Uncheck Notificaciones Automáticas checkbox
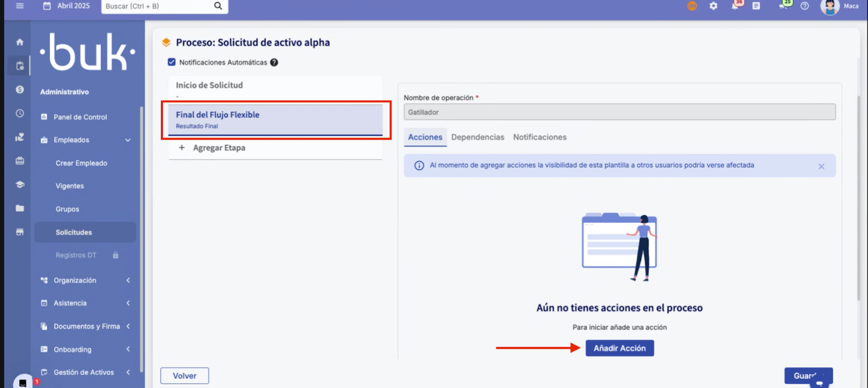868x388 pixels. click(172, 62)
